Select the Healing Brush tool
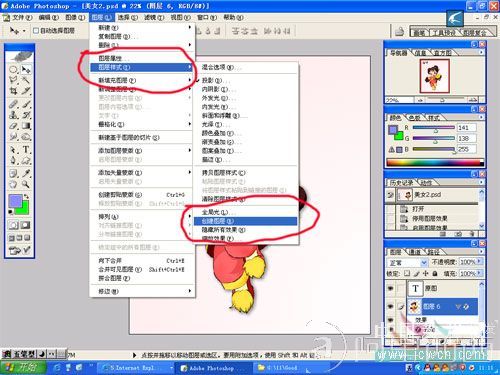 [13, 104]
